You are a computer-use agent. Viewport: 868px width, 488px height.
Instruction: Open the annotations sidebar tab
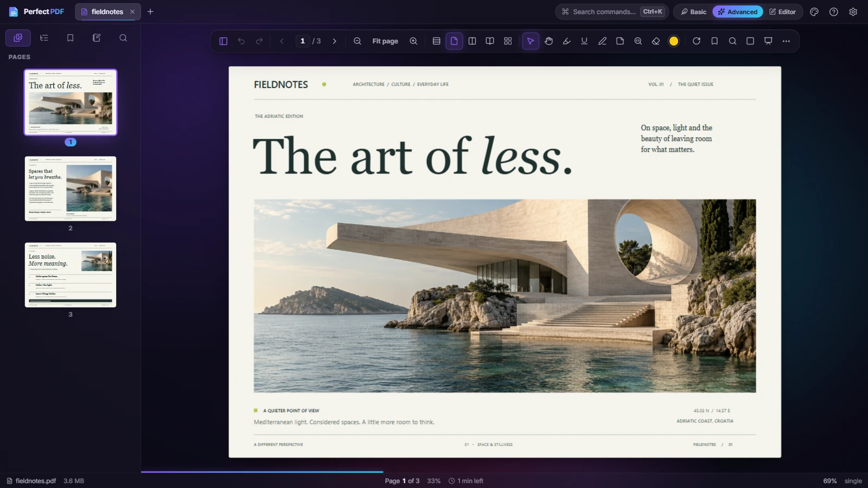point(97,38)
